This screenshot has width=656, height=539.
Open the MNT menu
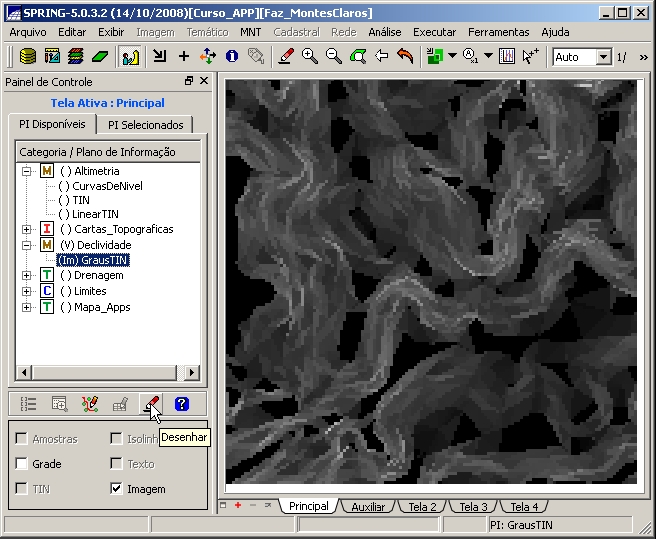[250, 32]
